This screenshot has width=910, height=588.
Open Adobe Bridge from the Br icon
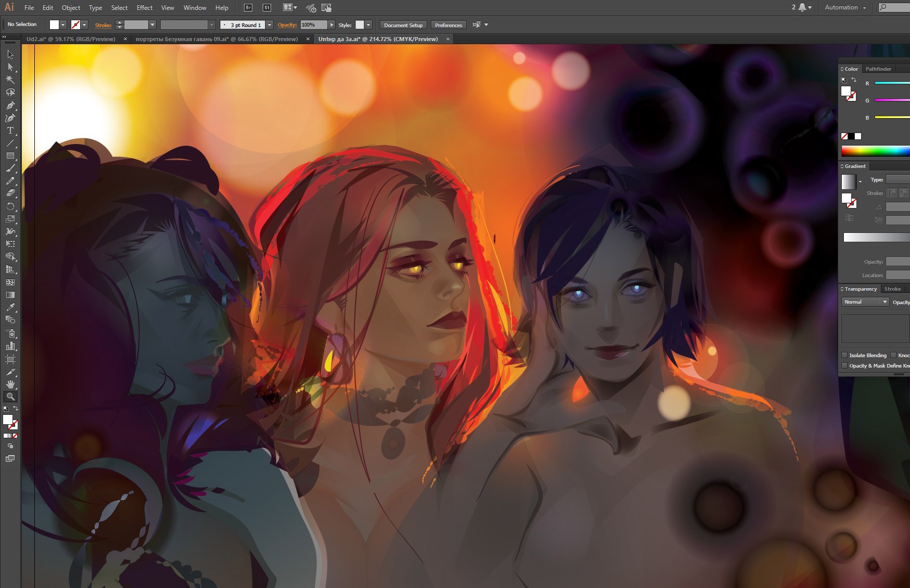tap(248, 8)
